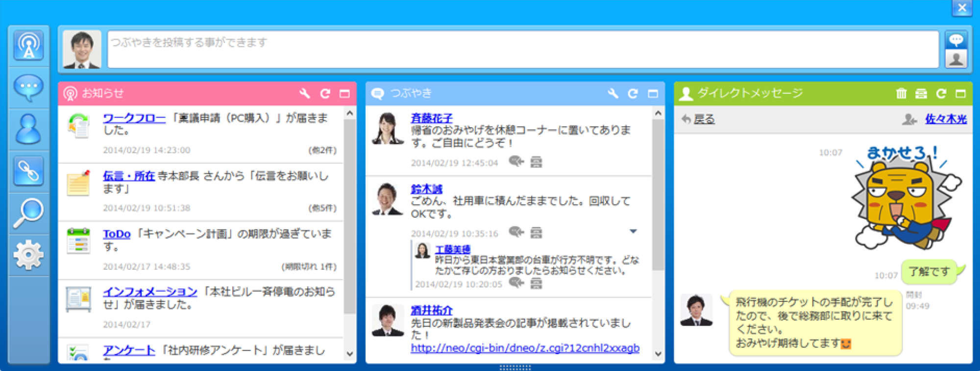
Task: Click the つぶやき post input field
Action: coord(523,49)
